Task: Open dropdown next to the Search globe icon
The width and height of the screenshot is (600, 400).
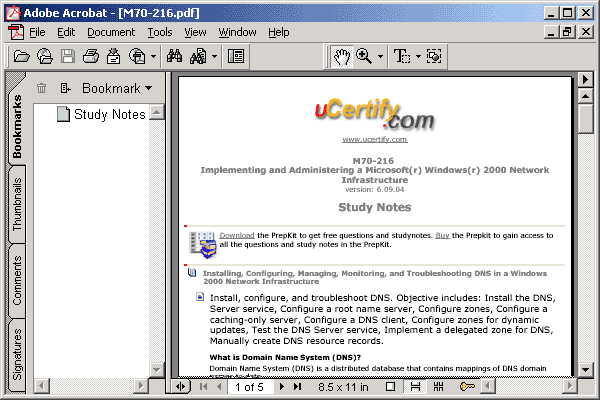Action: (153, 57)
